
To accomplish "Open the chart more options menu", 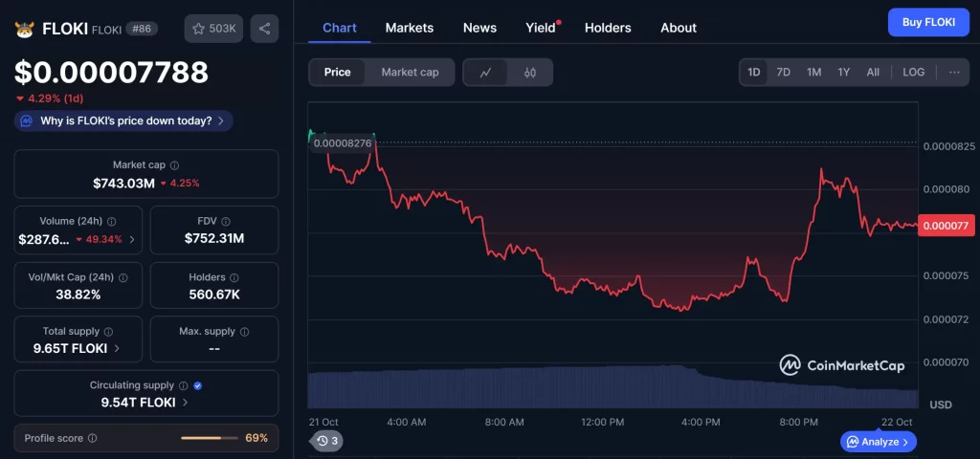I will pyautogui.click(x=954, y=73).
